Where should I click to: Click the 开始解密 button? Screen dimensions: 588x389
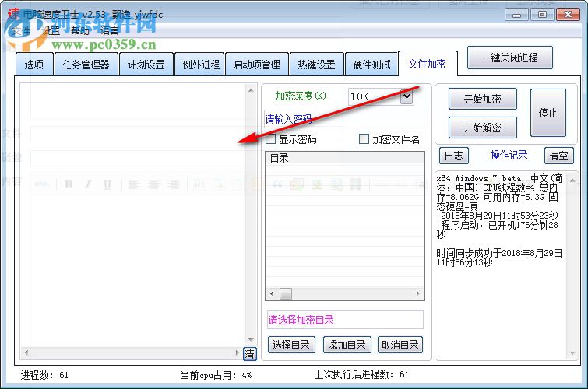(x=483, y=128)
